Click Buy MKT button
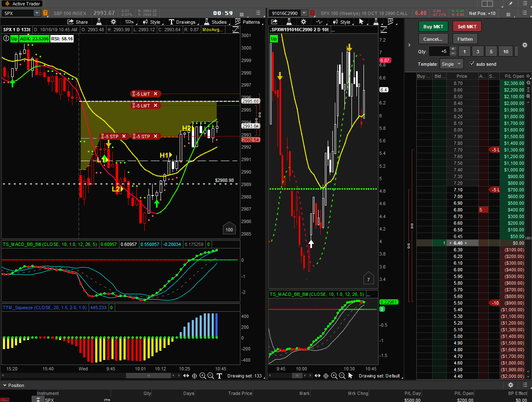 click(433, 27)
